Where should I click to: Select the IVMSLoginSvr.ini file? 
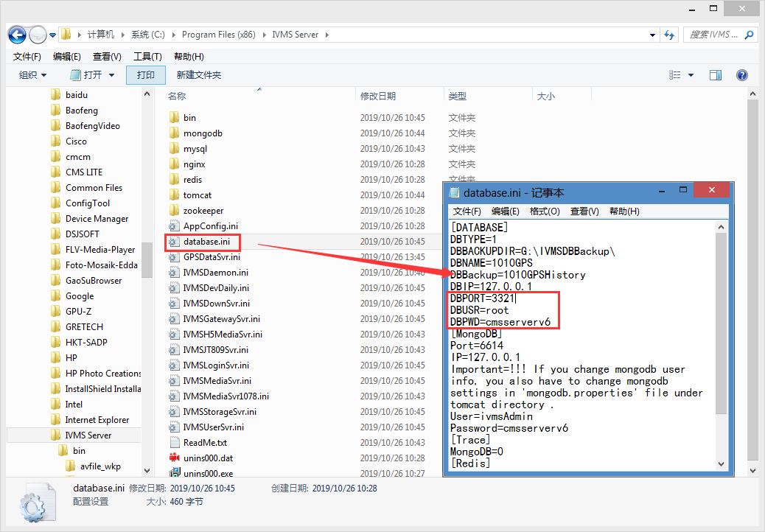(216, 365)
